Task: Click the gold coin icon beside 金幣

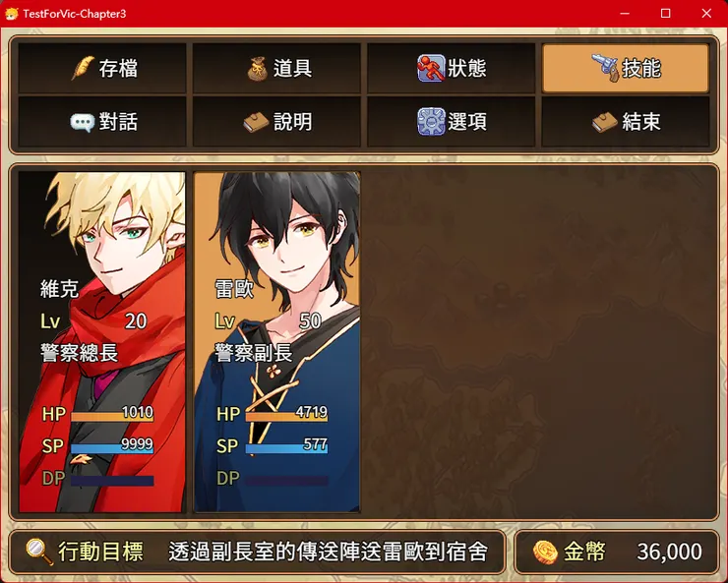Action: [545, 552]
